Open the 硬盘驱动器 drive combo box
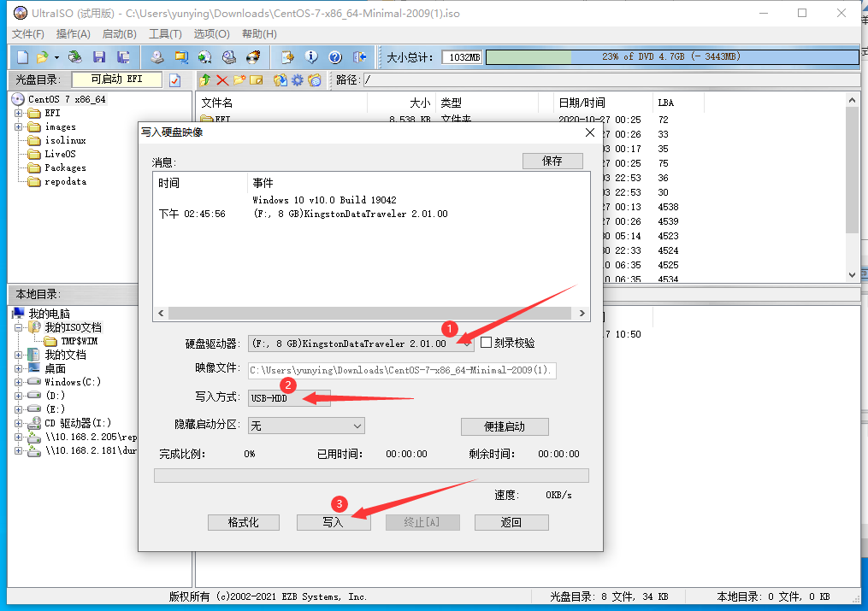Viewport: 868px width, 611px height. pyautogui.click(x=361, y=344)
